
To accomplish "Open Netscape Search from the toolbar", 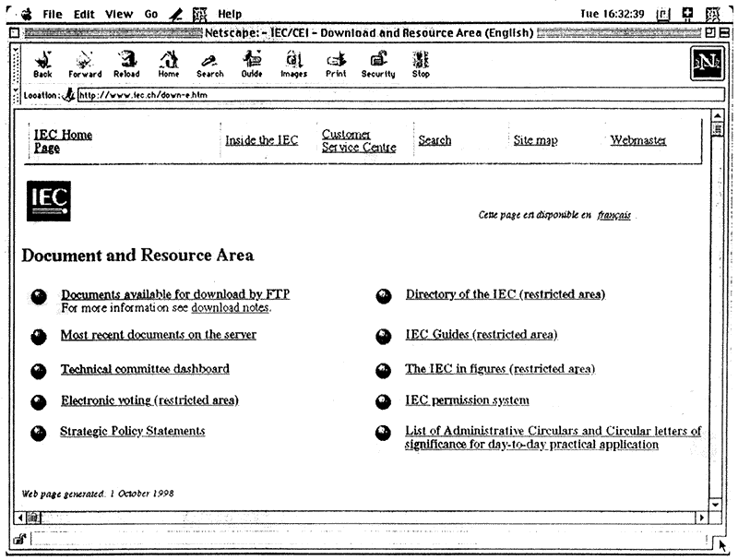I will point(210,65).
